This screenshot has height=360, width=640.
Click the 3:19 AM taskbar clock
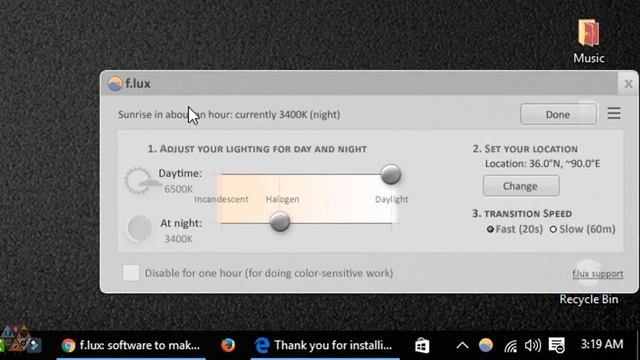click(x=602, y=344)
